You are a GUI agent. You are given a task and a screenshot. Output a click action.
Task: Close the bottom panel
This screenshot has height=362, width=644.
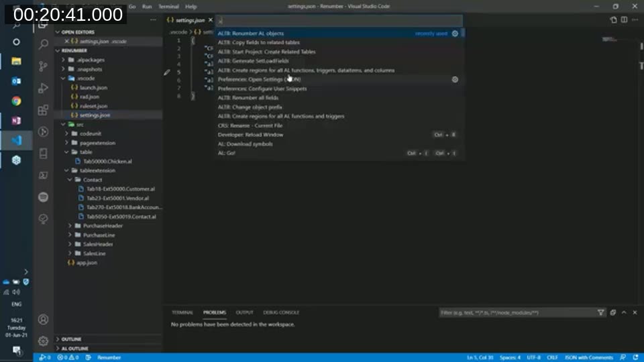635,313
